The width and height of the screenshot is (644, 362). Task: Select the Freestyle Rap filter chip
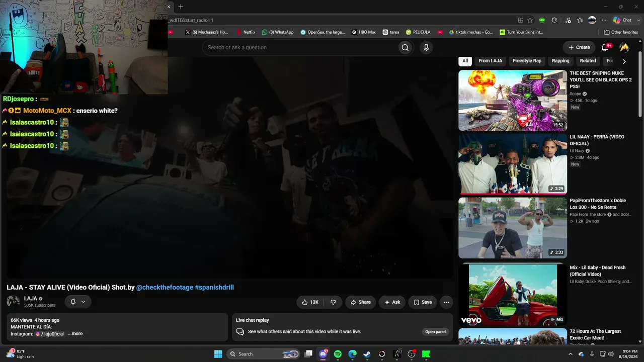pyautogui.click(x=527, y=61)
